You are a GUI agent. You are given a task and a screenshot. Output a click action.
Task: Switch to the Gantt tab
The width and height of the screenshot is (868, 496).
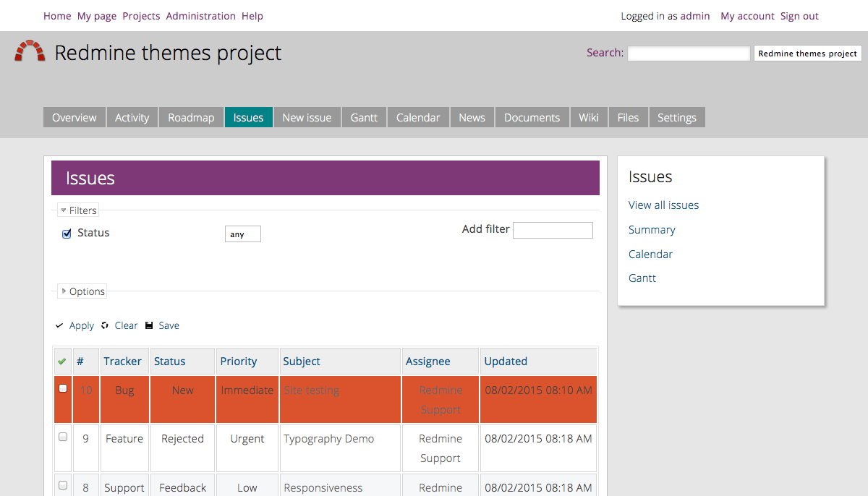[365, 118]
